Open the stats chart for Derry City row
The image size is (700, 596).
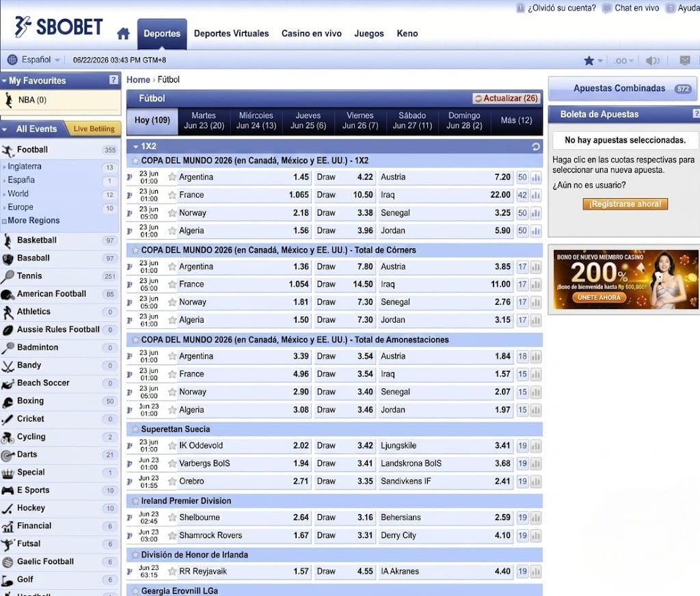coord(536,536)
